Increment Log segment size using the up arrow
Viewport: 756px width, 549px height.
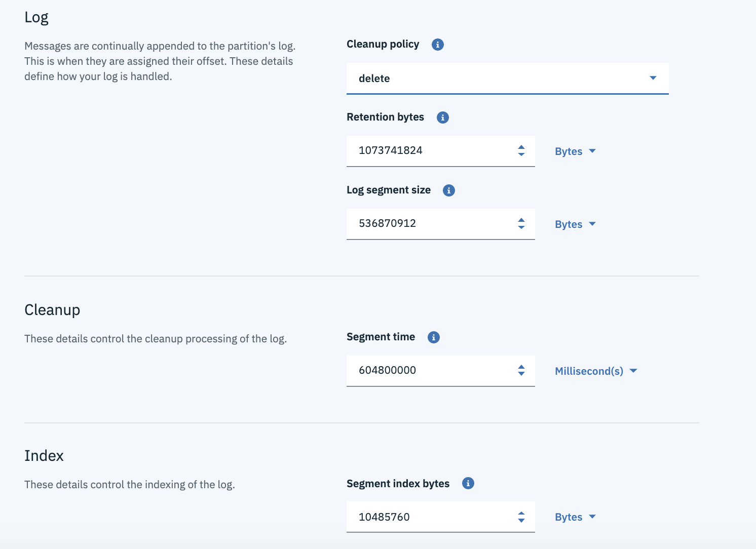(x=521, y=220)
